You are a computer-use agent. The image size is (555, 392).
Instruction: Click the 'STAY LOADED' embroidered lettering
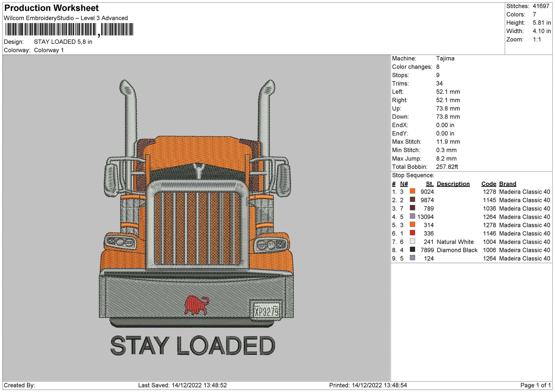click(193, 346)
